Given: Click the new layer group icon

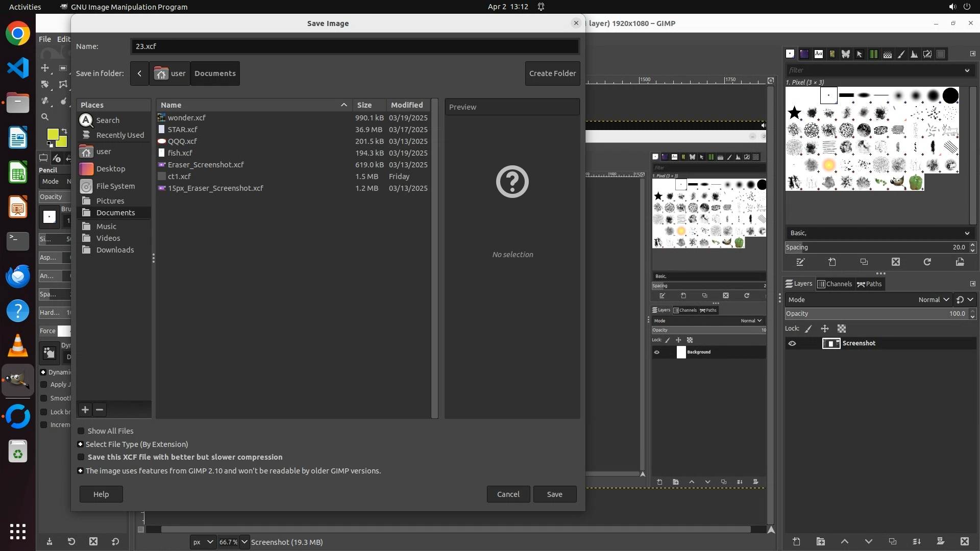Looking at the screenshot, I should tap(820, 541).
